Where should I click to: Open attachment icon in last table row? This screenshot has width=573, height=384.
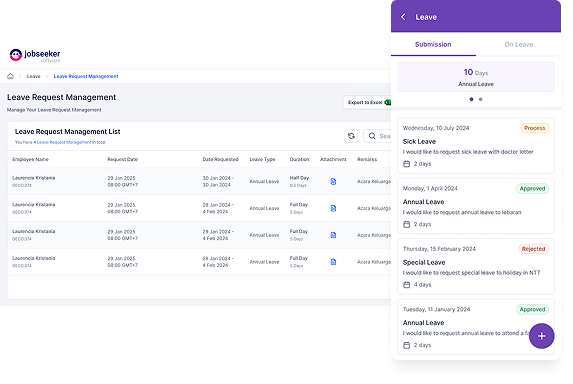coord(333,262)
